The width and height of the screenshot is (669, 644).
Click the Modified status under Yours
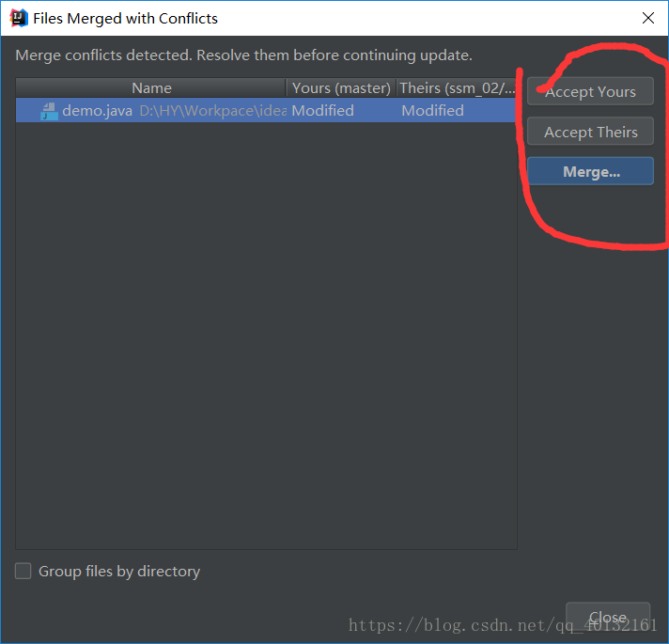pos(322,111)
